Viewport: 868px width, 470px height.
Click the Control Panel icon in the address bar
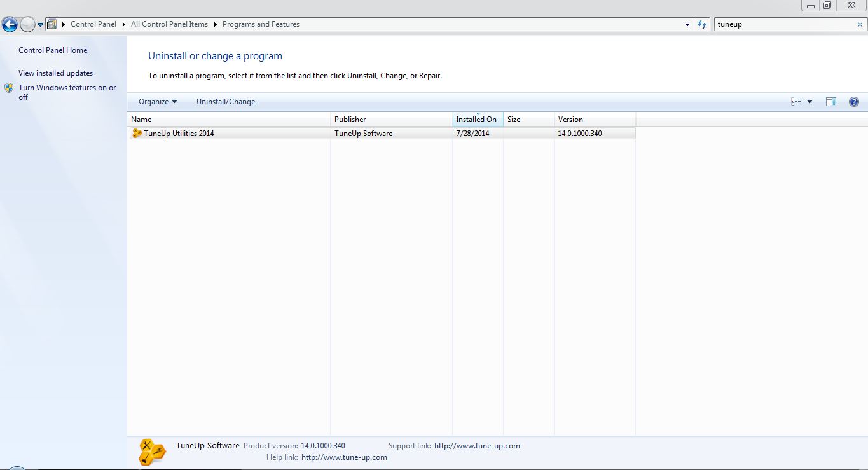tap(52, 24)
